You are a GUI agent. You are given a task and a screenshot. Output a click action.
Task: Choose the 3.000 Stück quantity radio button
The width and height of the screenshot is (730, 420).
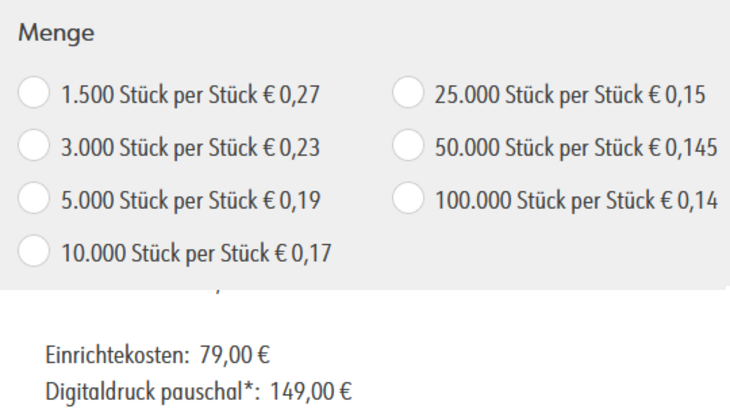click(x=33, y=147)
